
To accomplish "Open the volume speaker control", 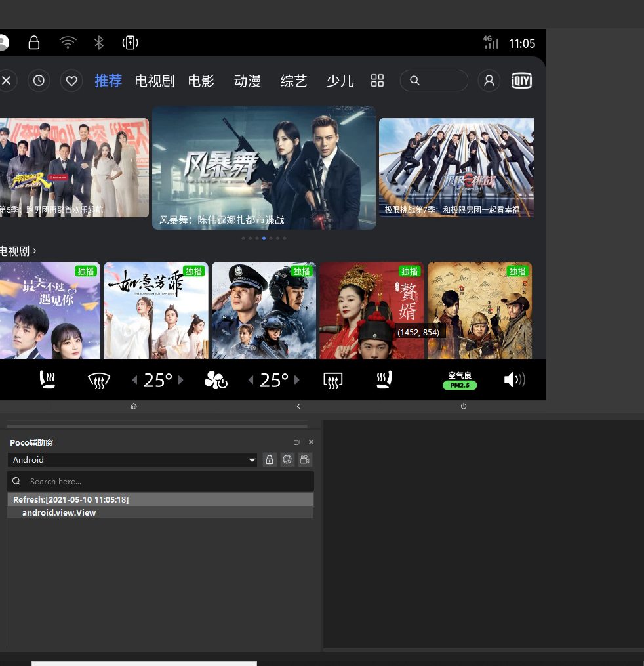I will coord(515,379).
